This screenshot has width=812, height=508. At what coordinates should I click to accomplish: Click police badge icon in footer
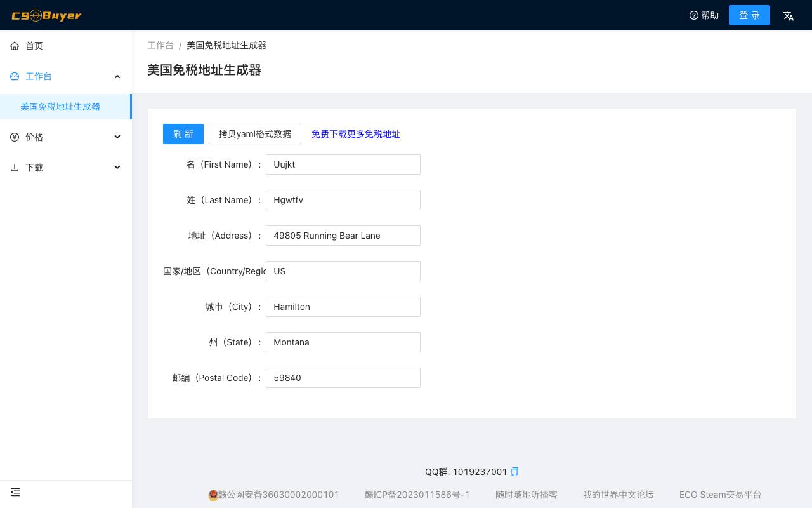point(213,495)
